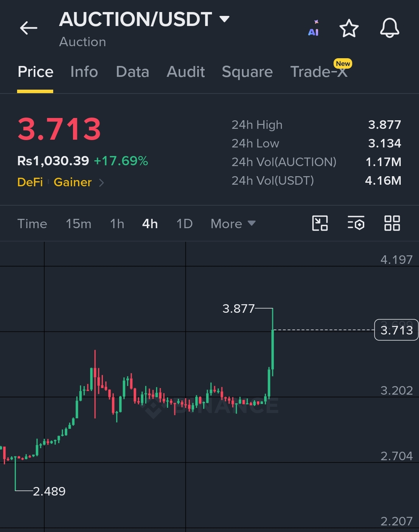This screenshot has height=532, width=419.
Task: Switch to the Audit tab
Action: tap(186, 72)
